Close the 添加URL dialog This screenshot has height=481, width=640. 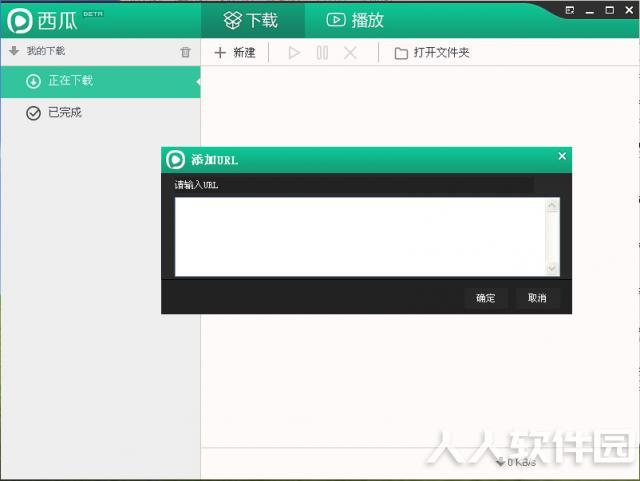coord(562,156)
